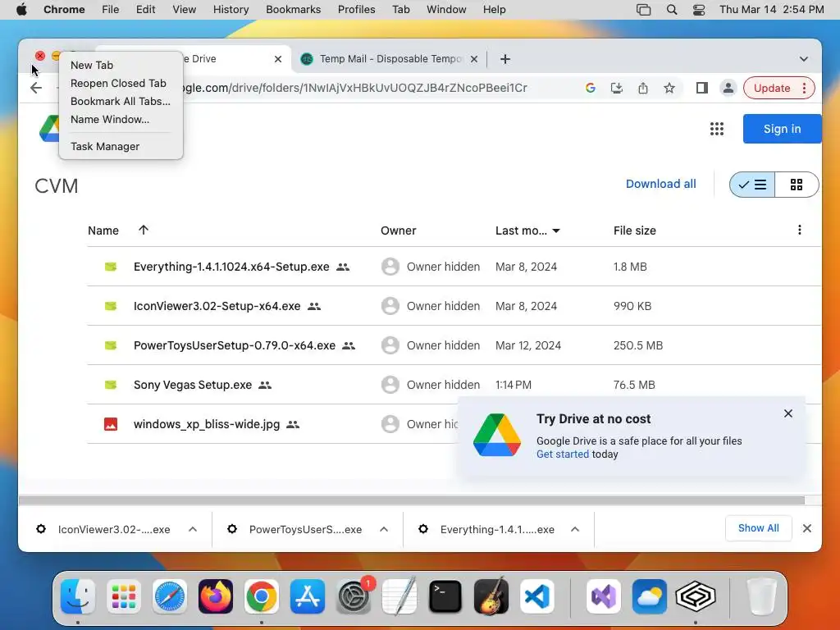Switch to list view layout
Screen dimensions: 840x630
752,185
